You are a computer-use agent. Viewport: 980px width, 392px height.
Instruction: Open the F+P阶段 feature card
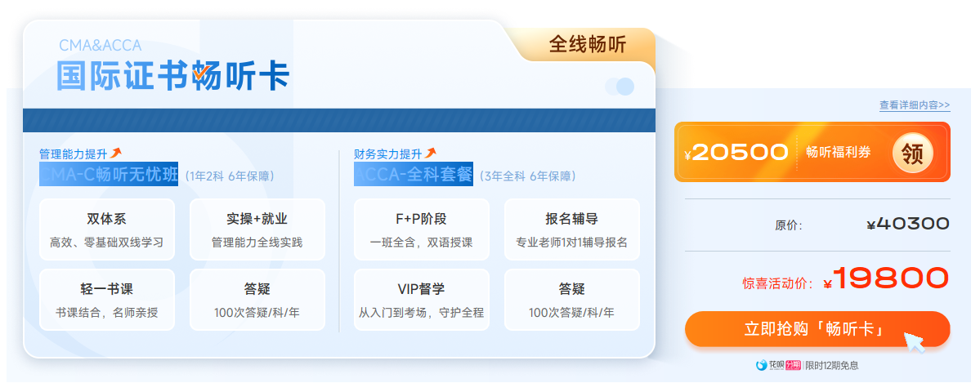421,229
